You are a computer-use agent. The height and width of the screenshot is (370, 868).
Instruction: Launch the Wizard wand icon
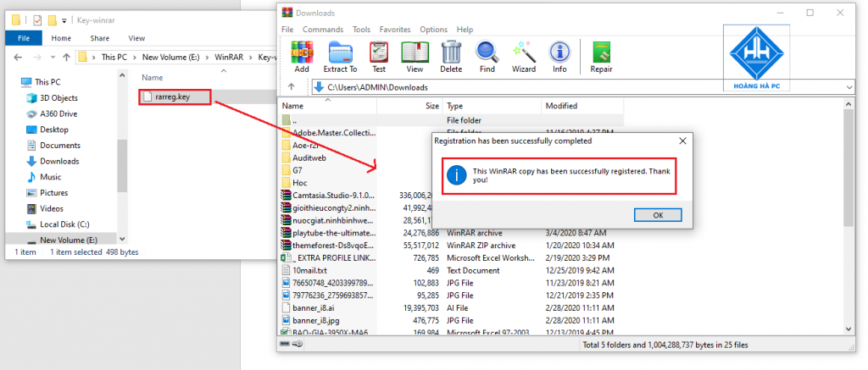524,57
